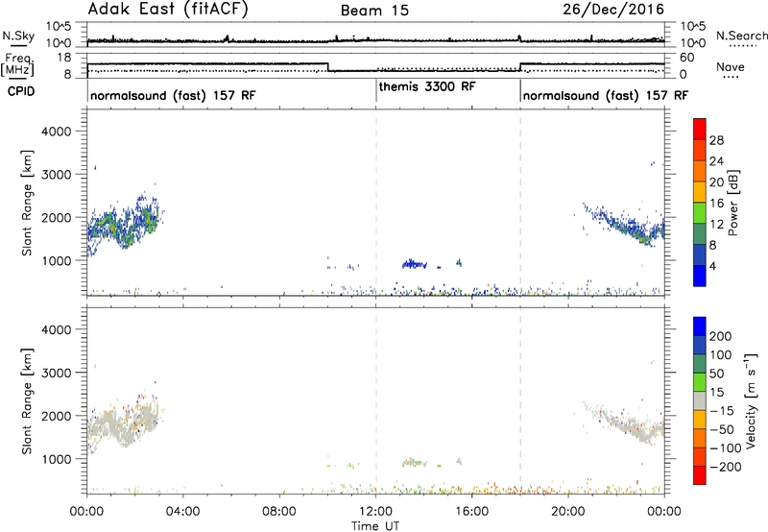Click the "-200" label on the Velocity colorbar
The height and width of the screenshot is (532, 768).
click(724, 467)
